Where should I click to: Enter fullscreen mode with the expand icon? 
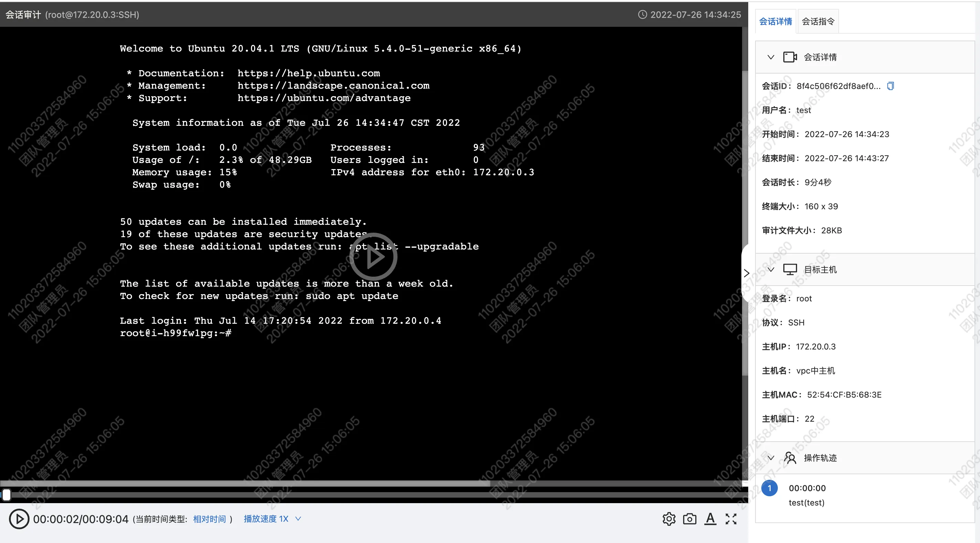pos(730,519)
